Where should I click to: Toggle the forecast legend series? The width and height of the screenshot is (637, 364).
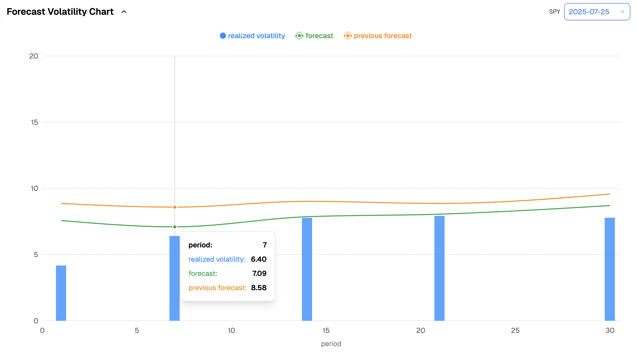point(319,36)
